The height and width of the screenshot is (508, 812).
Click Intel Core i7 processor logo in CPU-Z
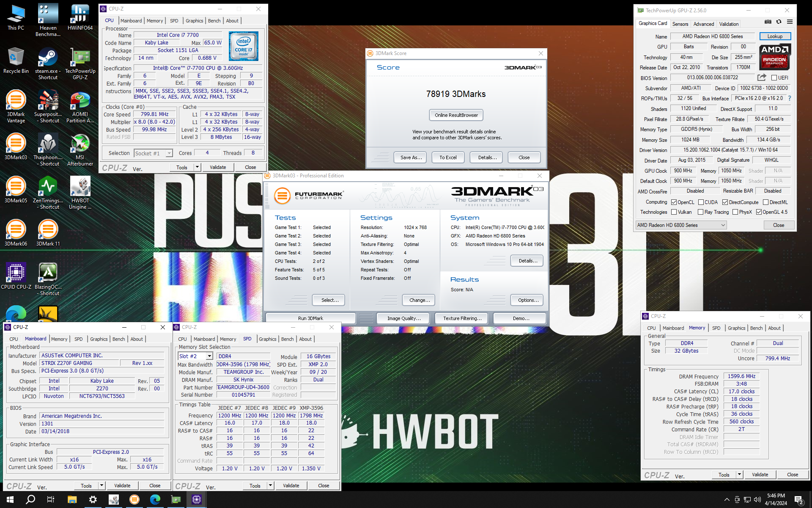coord(243,46)
